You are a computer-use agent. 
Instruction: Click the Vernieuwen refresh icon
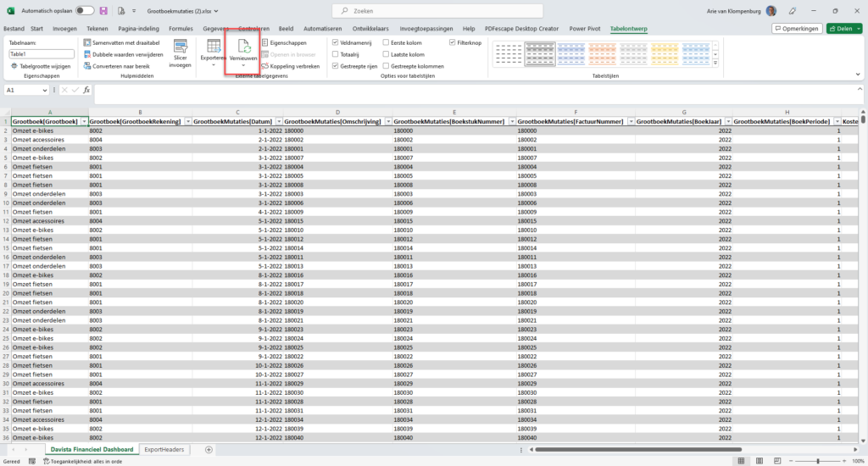[x=243, y=46]
